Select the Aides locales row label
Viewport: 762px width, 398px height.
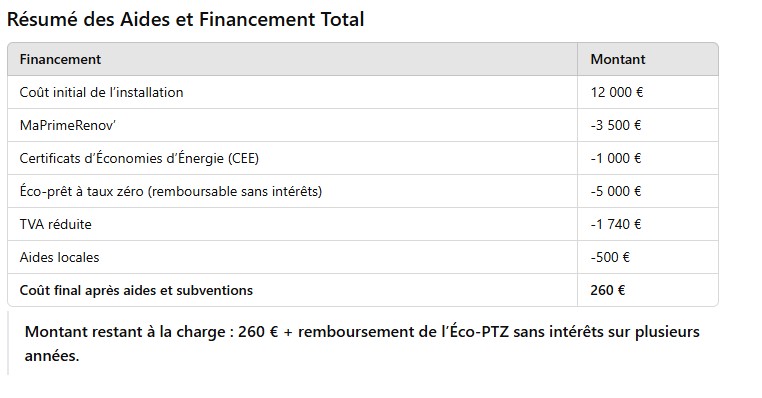59,258
